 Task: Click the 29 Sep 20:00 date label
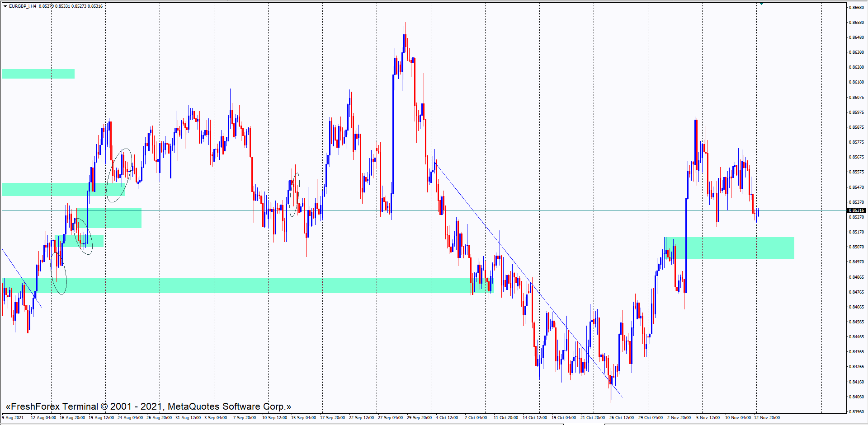(x=419, y=418)
